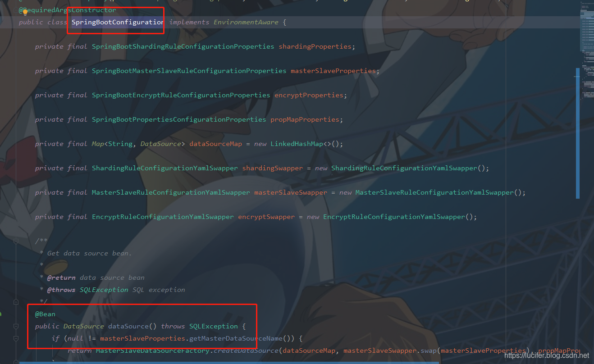Click MasterSlaveDataSourceFactory in the return statement
594x364 pixels.
pyautogui.click(x=153, y=350)
